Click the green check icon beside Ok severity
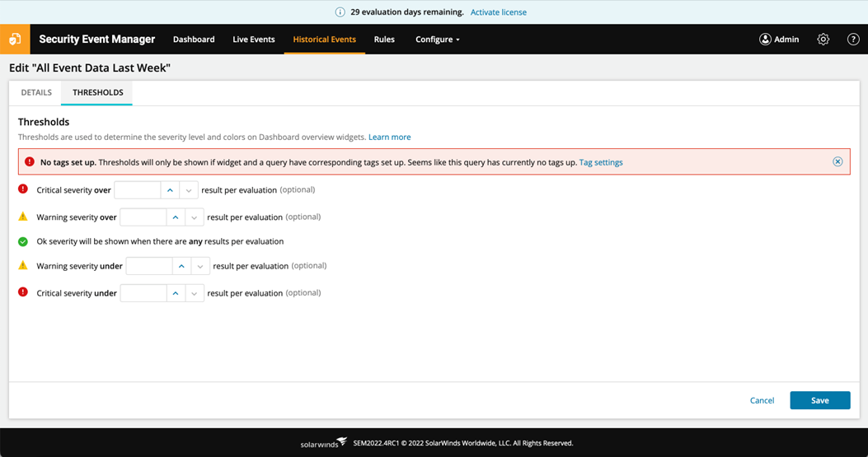This screenshot has height=457, width=868. point(23,241)
